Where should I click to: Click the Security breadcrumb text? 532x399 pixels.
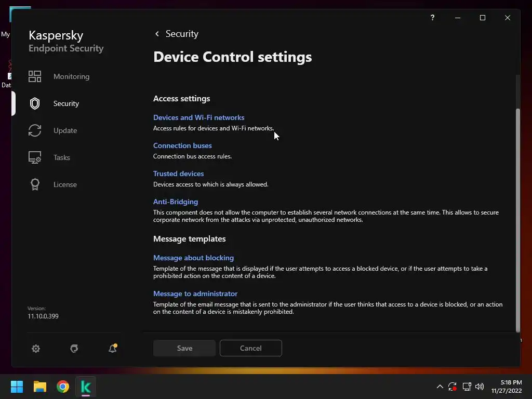coord(182,34)
